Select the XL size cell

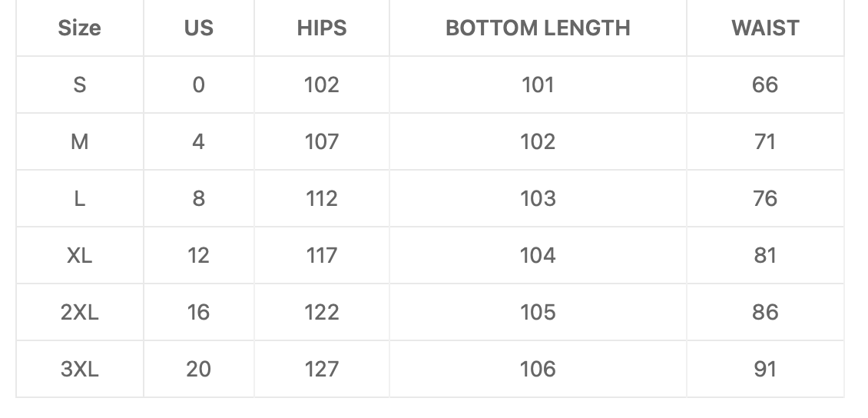80,255
